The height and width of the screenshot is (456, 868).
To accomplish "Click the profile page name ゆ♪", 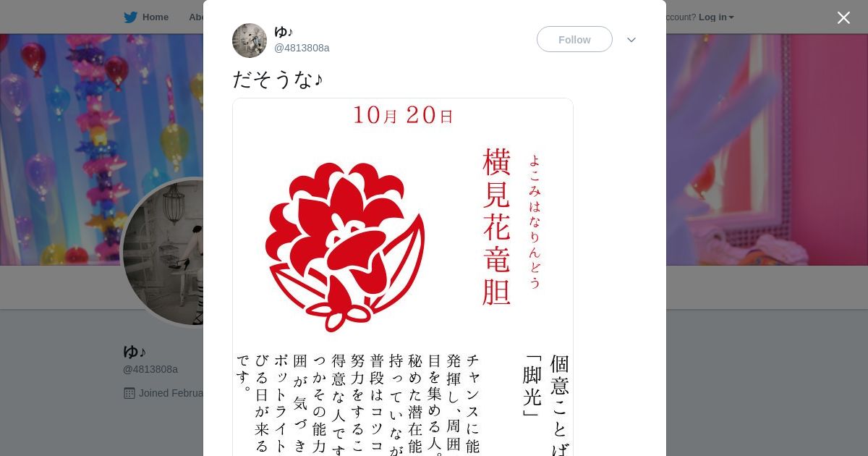I will [135, 352].
